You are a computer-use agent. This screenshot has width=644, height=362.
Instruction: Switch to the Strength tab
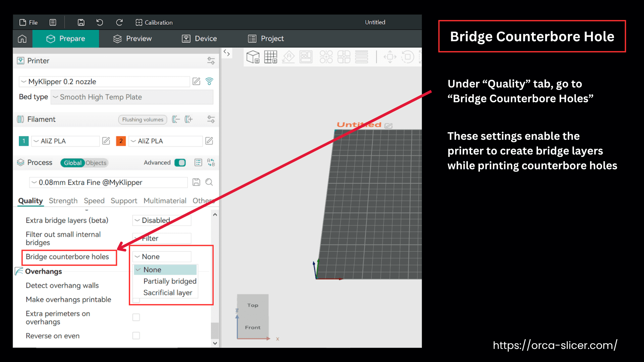click(x=63, y=201)
